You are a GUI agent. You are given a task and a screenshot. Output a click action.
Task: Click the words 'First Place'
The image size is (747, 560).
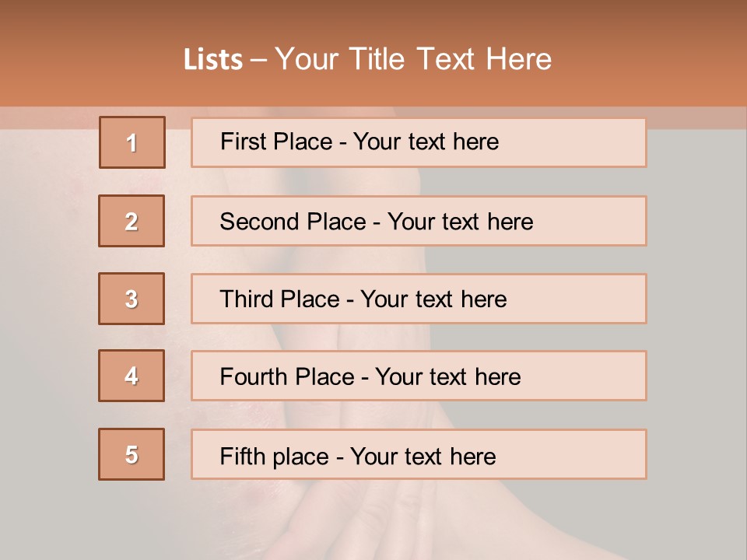(x=276, y=142)
